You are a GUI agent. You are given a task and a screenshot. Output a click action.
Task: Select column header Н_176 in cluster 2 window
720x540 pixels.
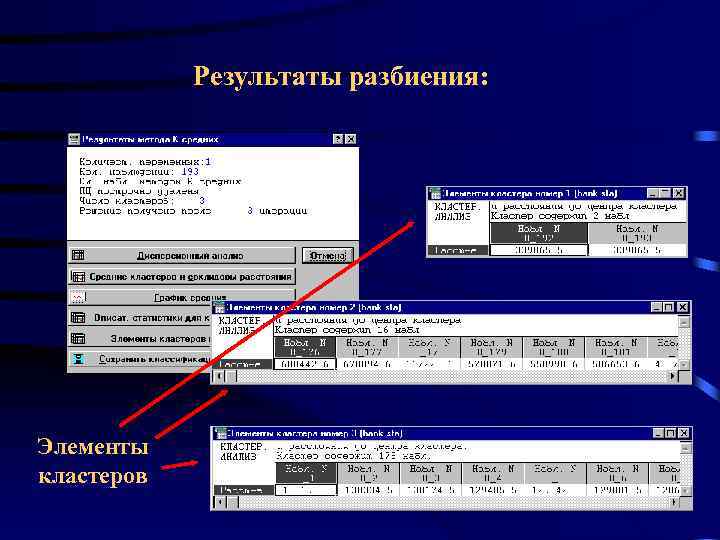(x=304, y=347)
